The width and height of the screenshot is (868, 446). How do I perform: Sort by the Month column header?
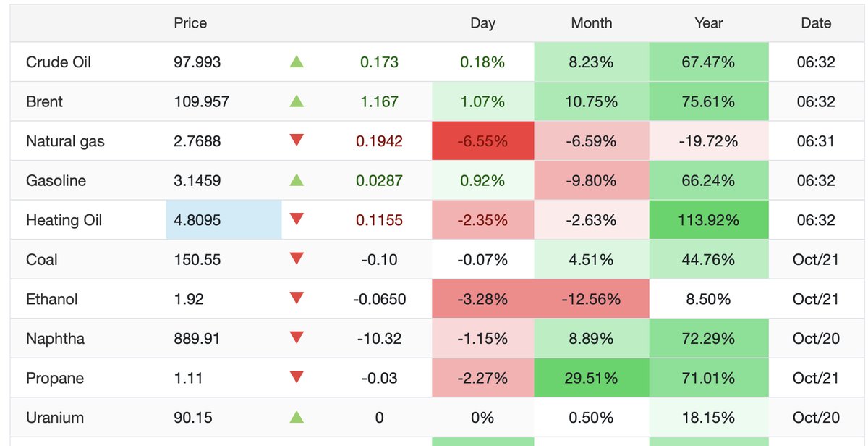pyautogui.click(x=592, y=23)
